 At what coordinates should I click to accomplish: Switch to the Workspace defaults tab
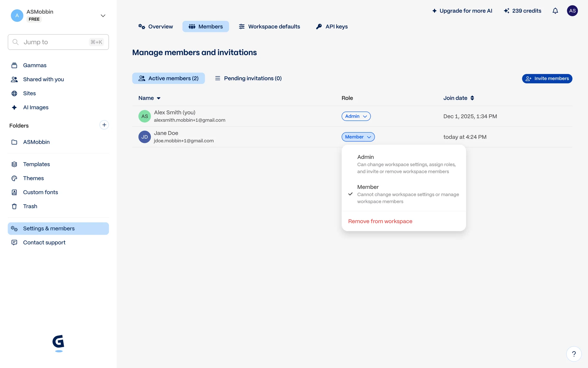(x=269, y=27)
